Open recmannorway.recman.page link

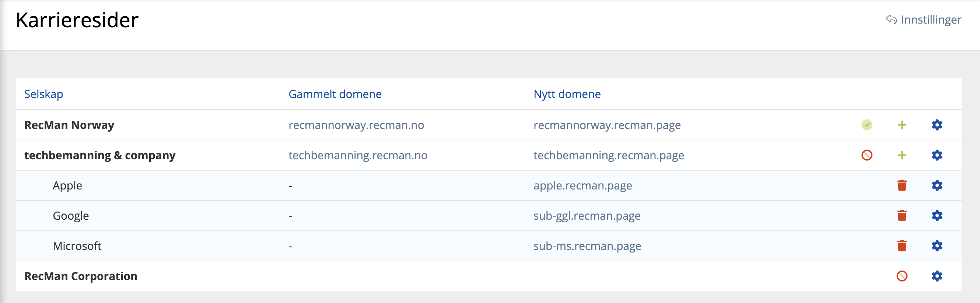click(607, 125)
